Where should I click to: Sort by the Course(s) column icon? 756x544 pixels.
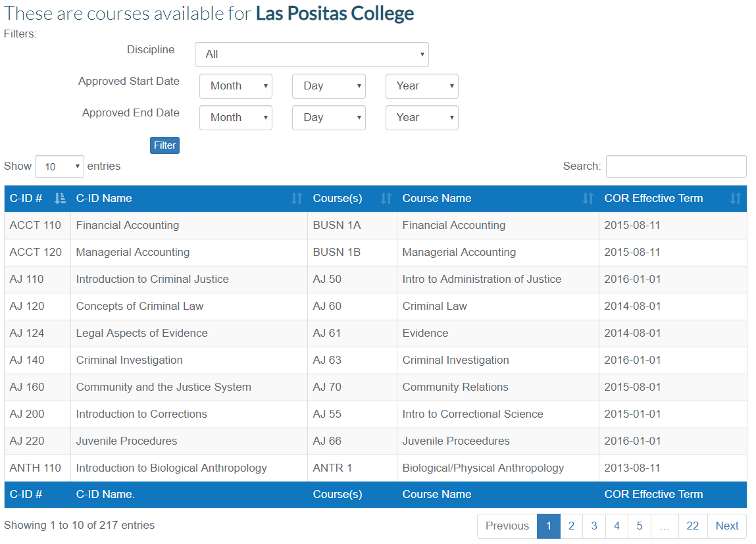386,198
